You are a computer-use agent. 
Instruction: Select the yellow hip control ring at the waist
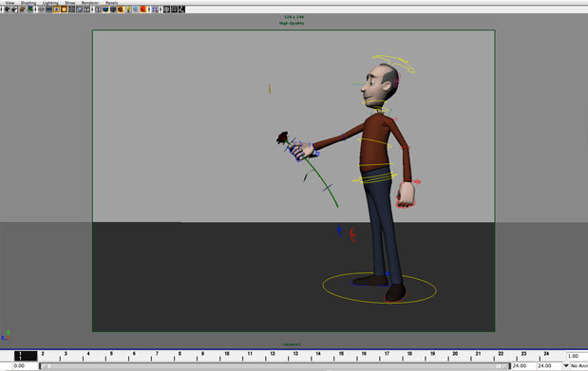click(375, 178)
